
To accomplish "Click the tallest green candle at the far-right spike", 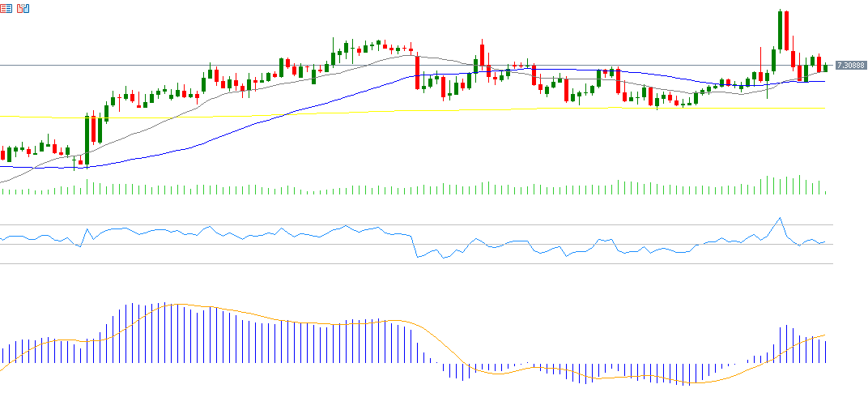I will (x=780, y=31).
